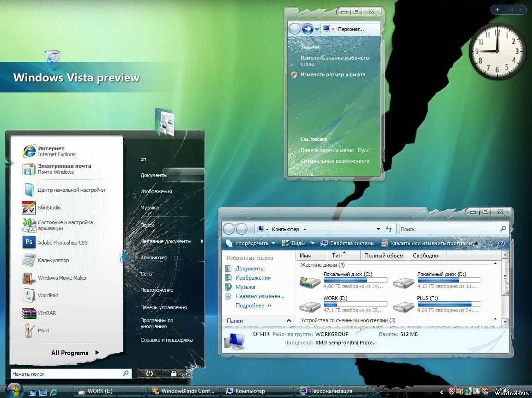The width and height of the screenshot is (532, 398).
Task: Click the lock button in Start menu
Action: click(173, 374)
